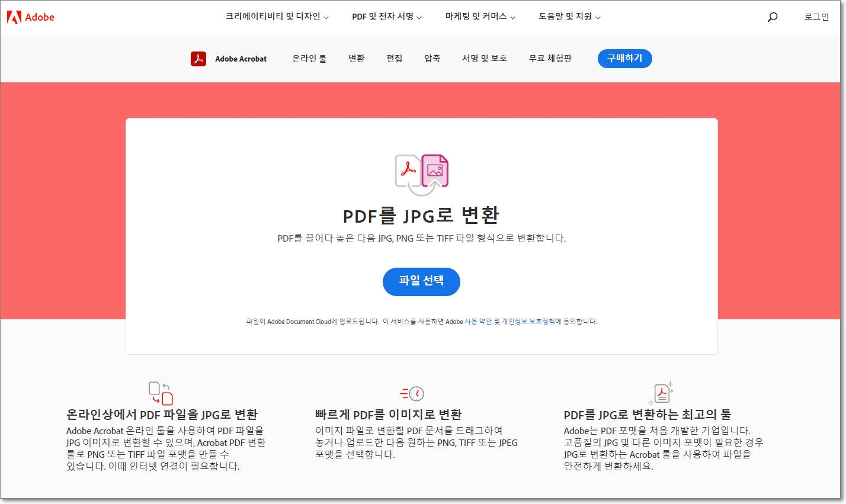Open the search magnifier icon
The width and height of the screenshot is (846, 504).
point(773,17)
